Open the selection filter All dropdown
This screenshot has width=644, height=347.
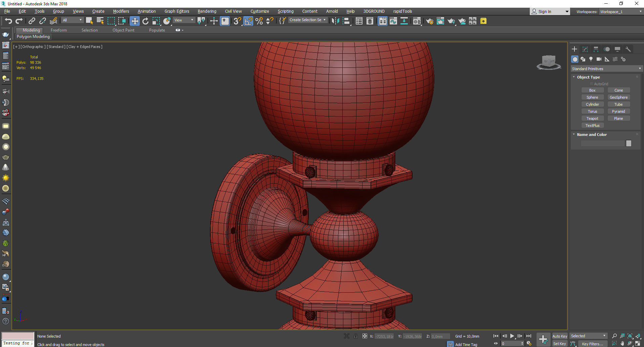pyautogui.click(x=72, y=20)
